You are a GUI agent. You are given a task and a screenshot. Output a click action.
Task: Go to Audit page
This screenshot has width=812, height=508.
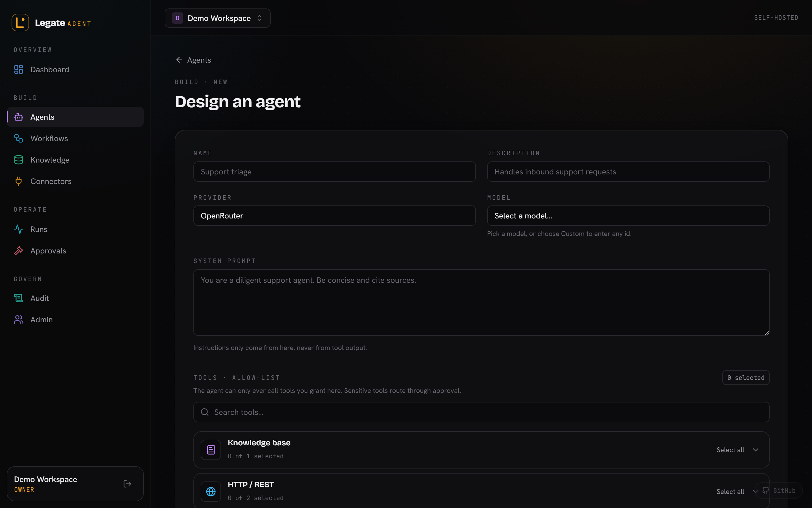(75, 298)
